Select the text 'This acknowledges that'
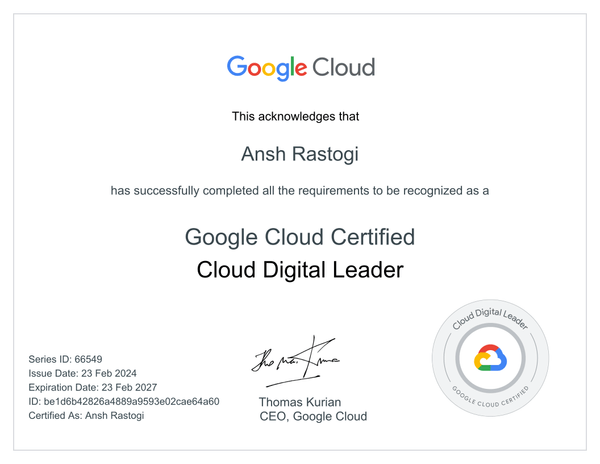This screenshot has height=464, width=600. (295, 116)
